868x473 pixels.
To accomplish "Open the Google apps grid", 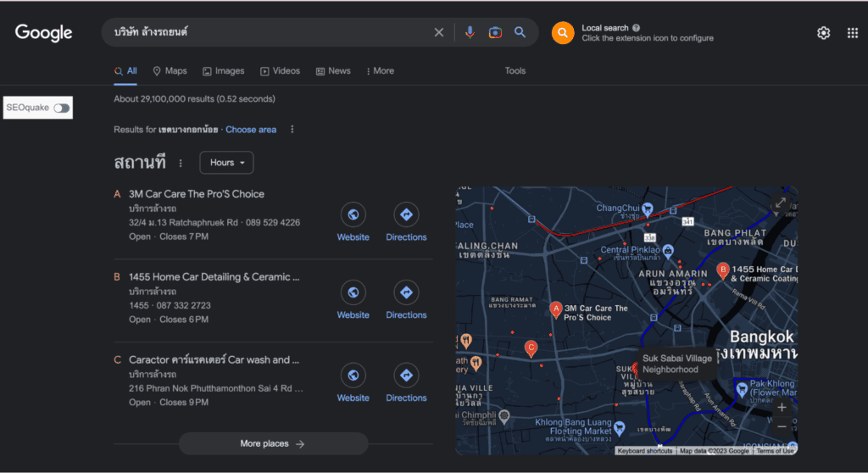I will pyautogui.click(x=853, y=33).
